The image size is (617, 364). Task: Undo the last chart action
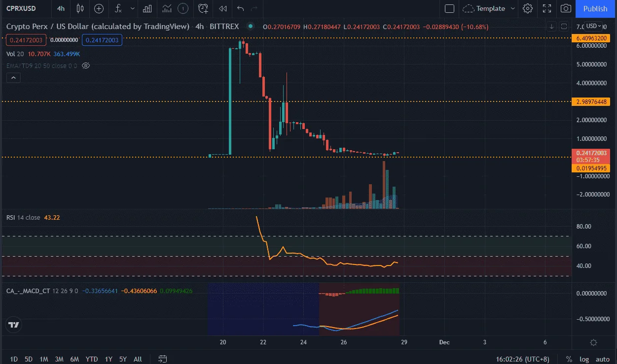coord(240,8)
